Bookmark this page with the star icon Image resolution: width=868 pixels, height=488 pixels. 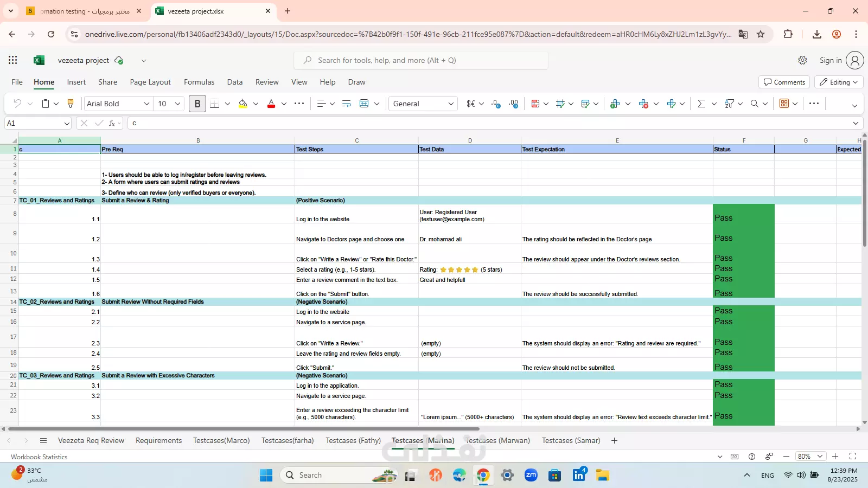tap(761, 34)
